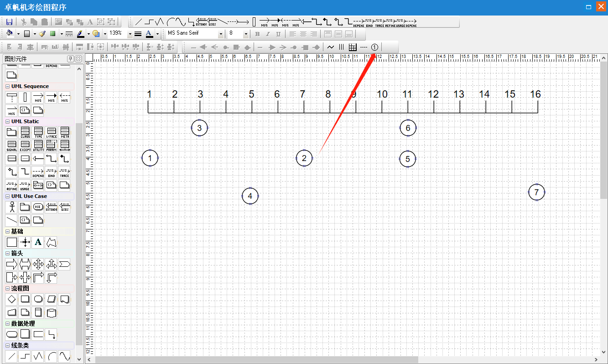Click the paint bucket fill icon
Image resolution: width=608 pixels, height=364 pixels.
(10, 34)
